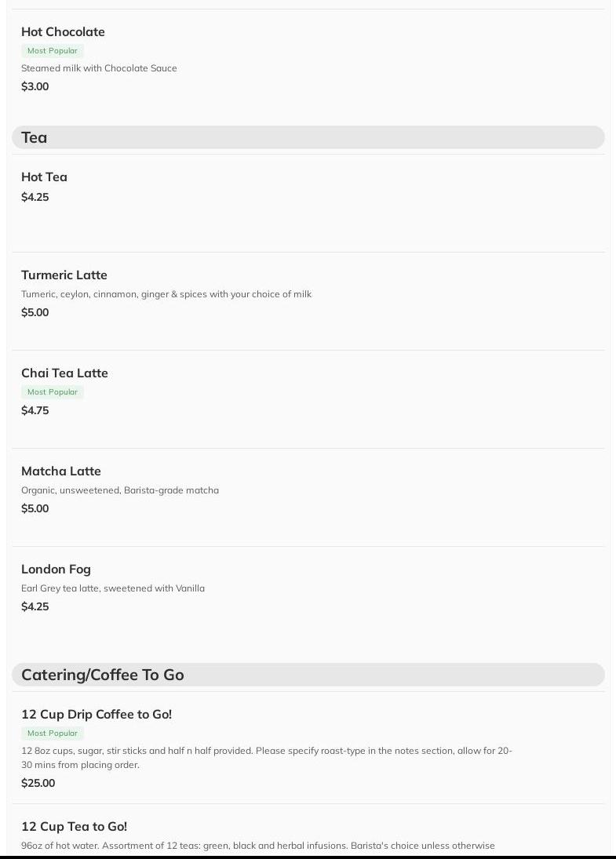
Task: Click the Most Popular badge under Chai Tea Latte
Action: (x=53, y=392)
